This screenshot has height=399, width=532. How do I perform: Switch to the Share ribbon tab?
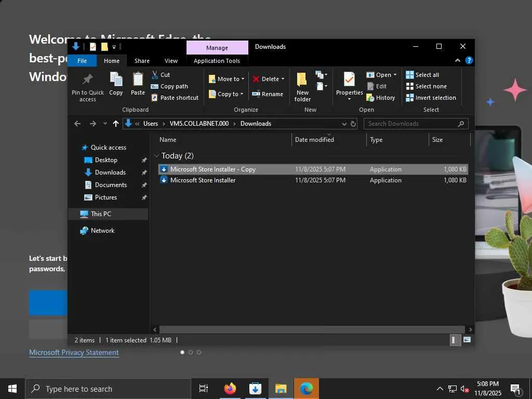tap(142, 61)
